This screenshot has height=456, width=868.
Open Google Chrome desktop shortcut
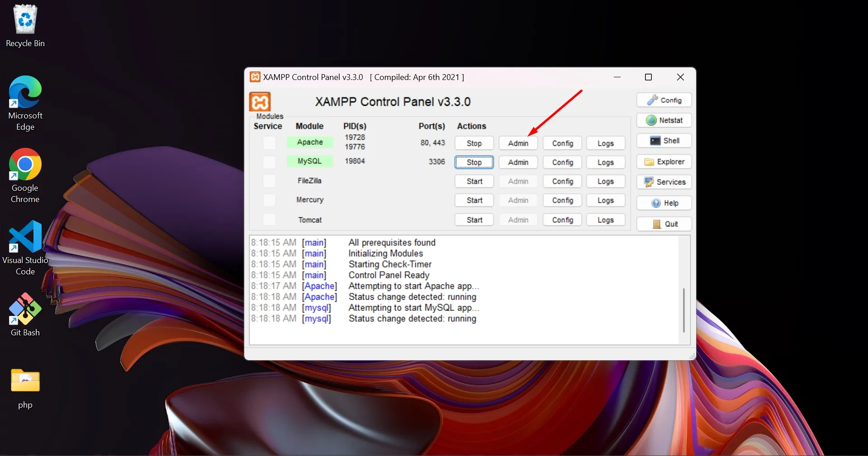(x=25, y=175)
